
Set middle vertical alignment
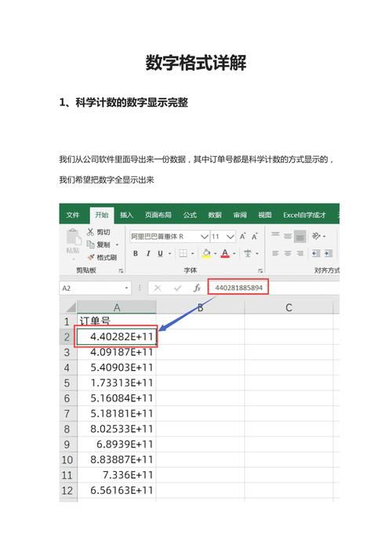pyautogui.click(x=288, y=236)
